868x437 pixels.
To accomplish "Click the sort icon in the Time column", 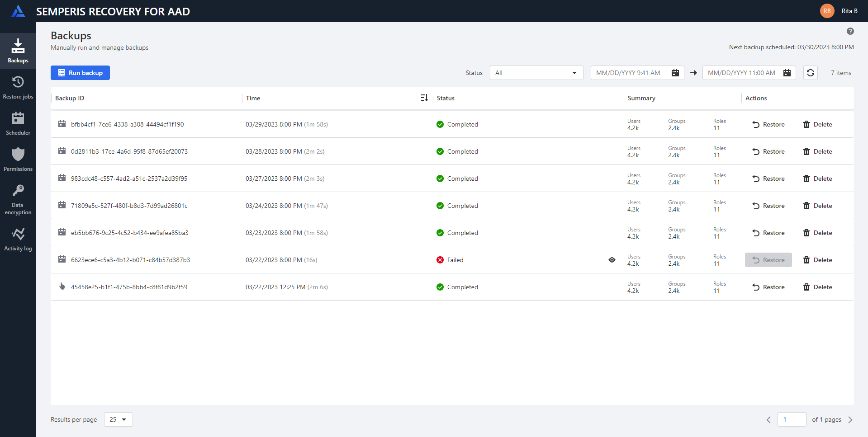I will (424, 98).
